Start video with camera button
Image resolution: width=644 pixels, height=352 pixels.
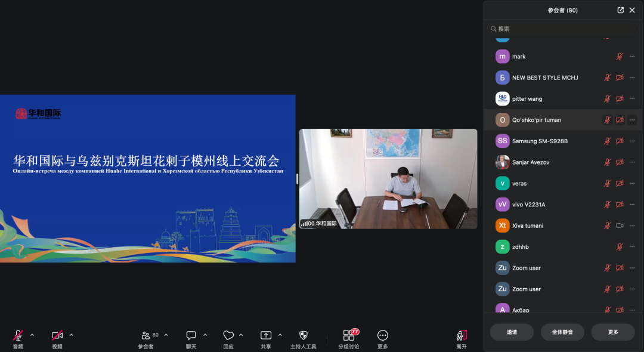click(x=57, y=335)
